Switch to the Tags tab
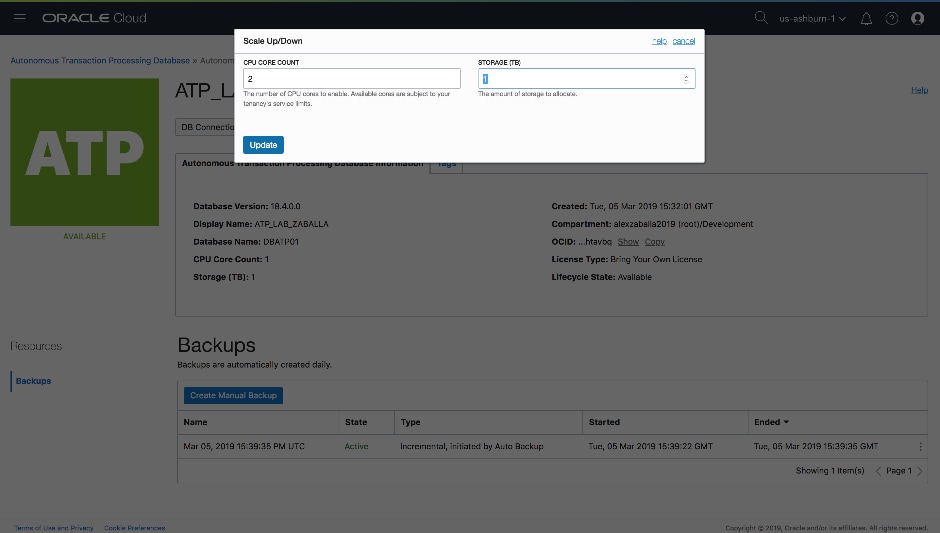This screenshot has height=533, width=940. tap(447, 164)
